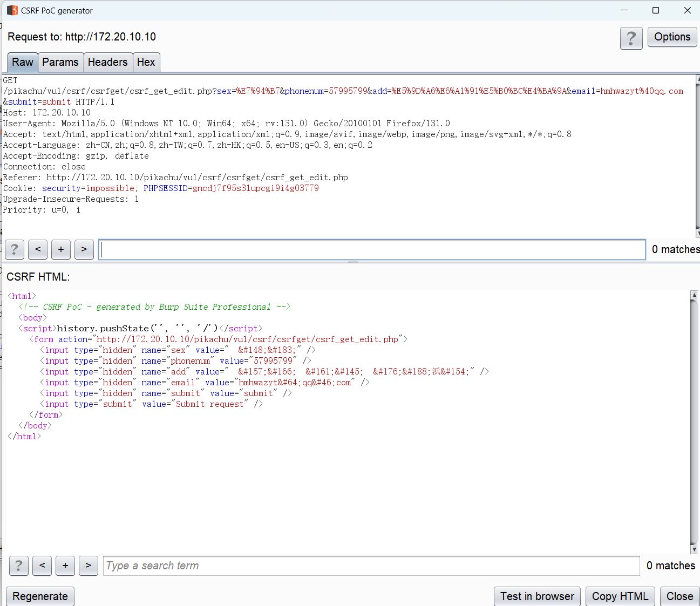Viewport: 700px width, 606px height.
Task: Click the 'Submit request' input line
Action: coord(151,404)
